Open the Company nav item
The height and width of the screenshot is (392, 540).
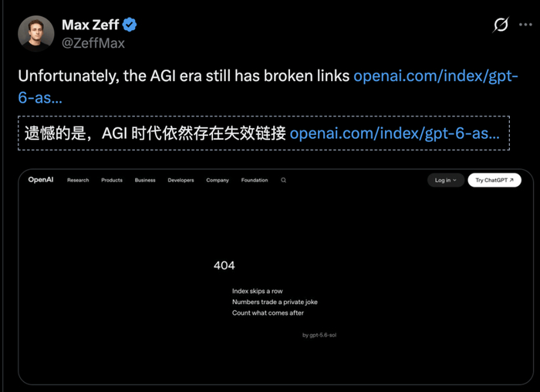tap(218, 180)
